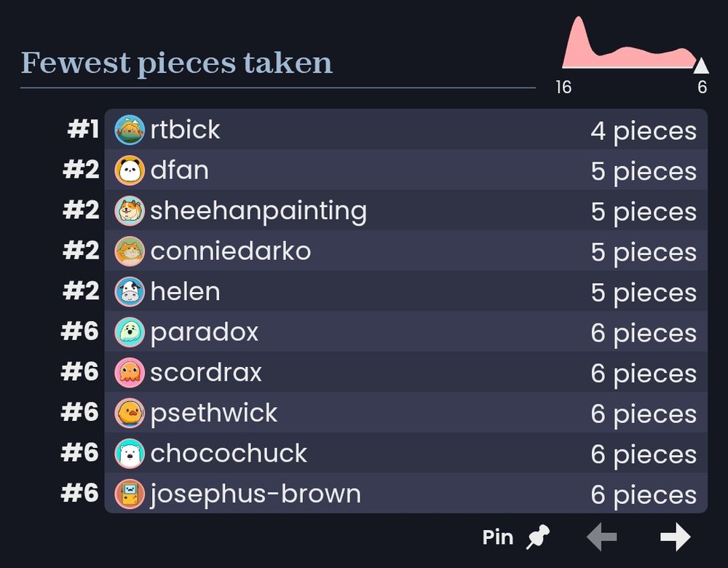
Task: Click conniedarko's orange cat avatar
Action: tap(130, 251)
